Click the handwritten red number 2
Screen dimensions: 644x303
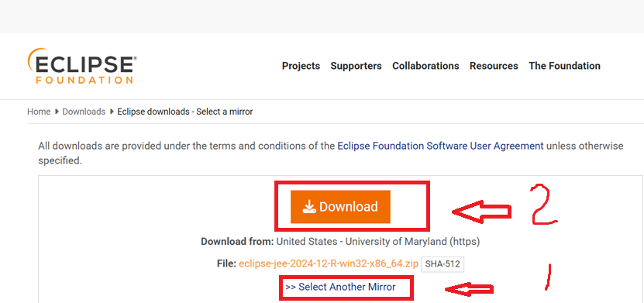(544, 204)
